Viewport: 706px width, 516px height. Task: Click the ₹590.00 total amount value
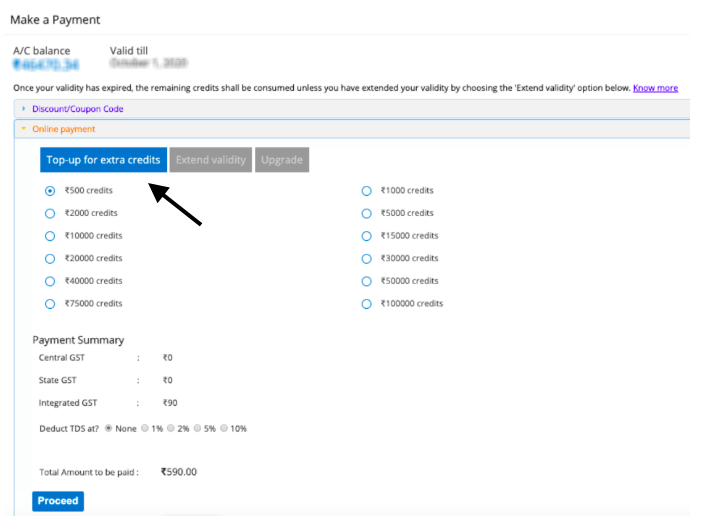(179, 472)
